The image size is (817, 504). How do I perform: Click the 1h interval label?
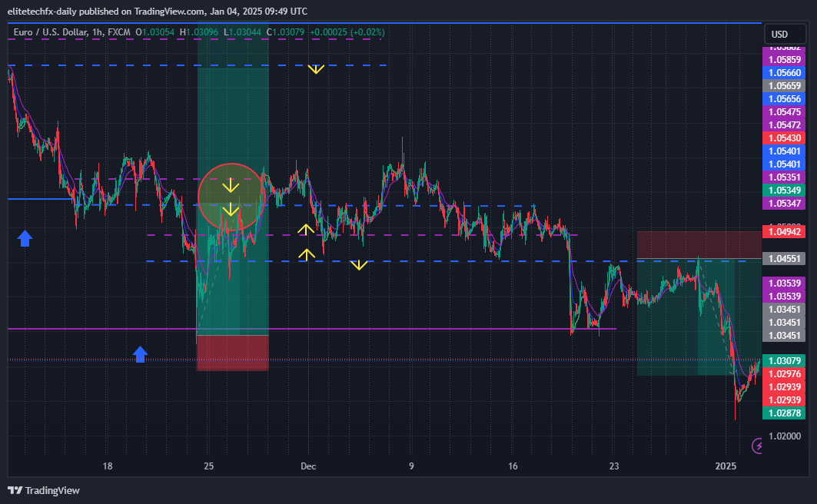(98, 32)
